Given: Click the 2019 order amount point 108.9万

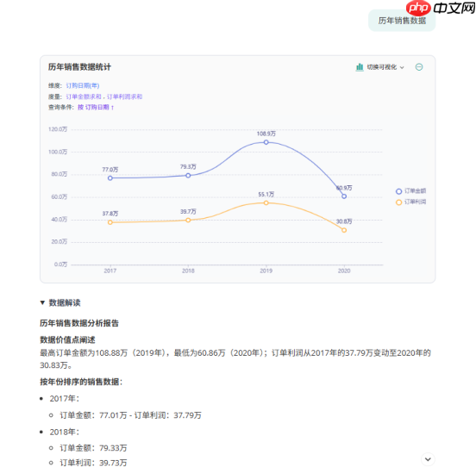Looking at the screenshot, I should [x=266, y=142].
